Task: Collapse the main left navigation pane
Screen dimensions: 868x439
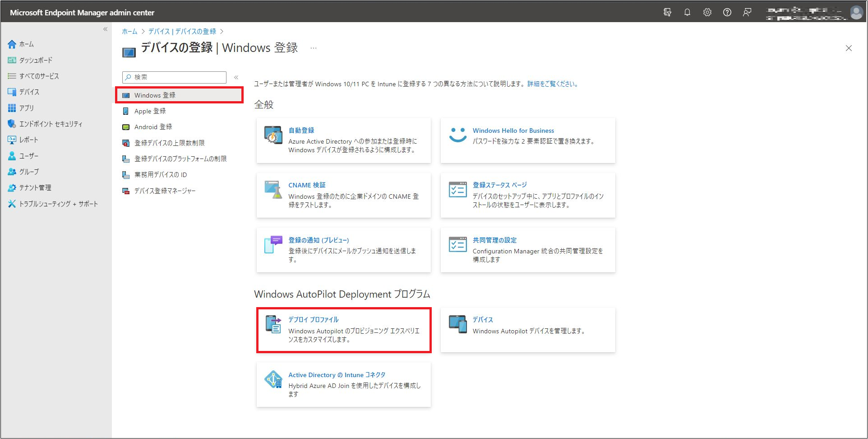Action: [105, 29]
